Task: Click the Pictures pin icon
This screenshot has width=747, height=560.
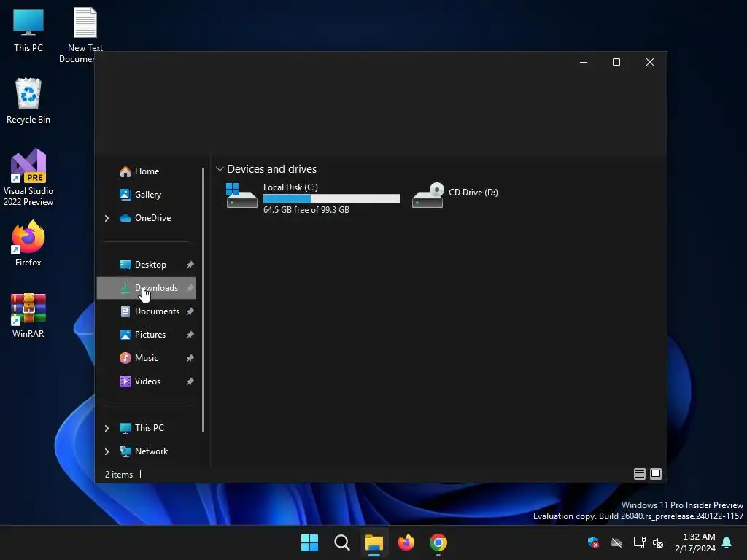Action: click(x=190, y=335)
